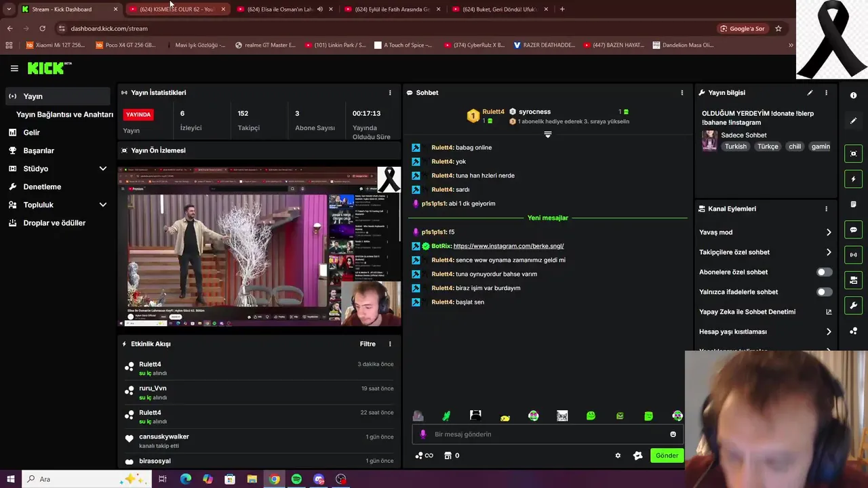Insert the green frog emote
Screen dimensions: 868x488
(x=591, y=416)
